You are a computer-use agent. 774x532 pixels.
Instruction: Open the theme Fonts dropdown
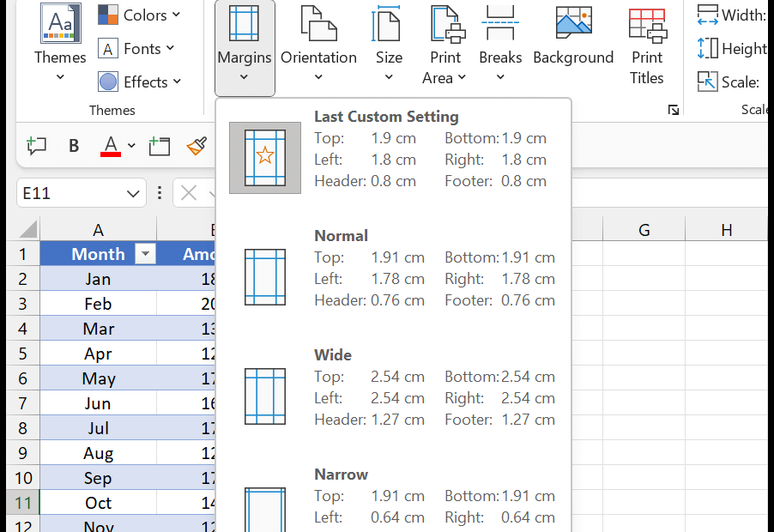[x=136, y=49]
